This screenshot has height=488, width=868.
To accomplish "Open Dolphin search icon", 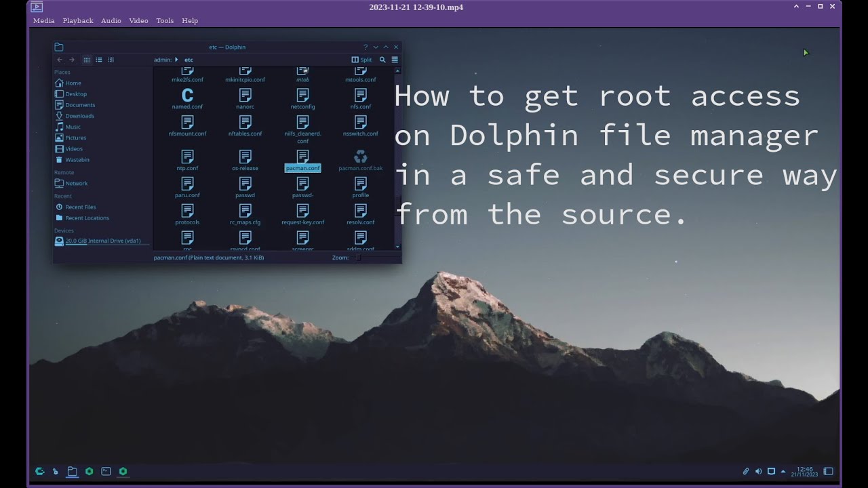I will pos(382,60).
